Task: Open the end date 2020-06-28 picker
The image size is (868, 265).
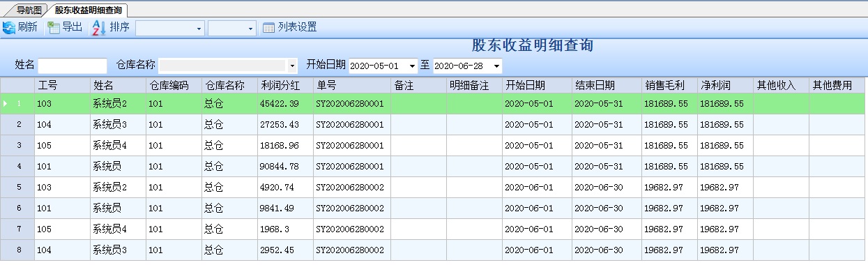Action: click(x=496, y=66)
